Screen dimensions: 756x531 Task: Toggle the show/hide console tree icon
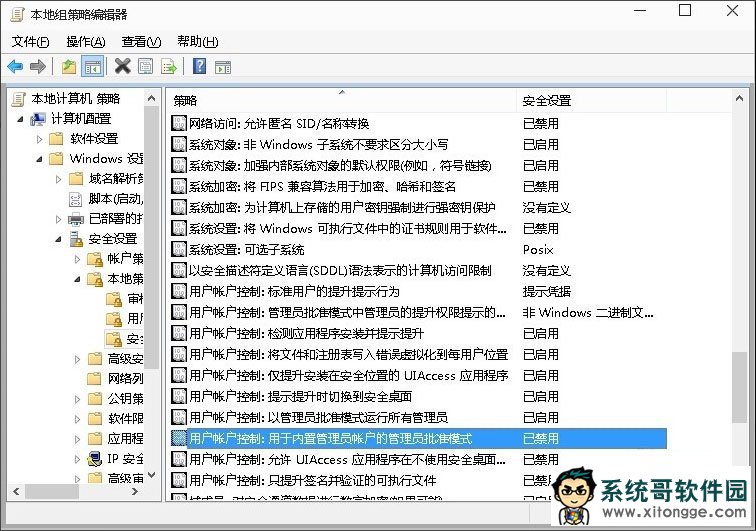click(92, 66)
